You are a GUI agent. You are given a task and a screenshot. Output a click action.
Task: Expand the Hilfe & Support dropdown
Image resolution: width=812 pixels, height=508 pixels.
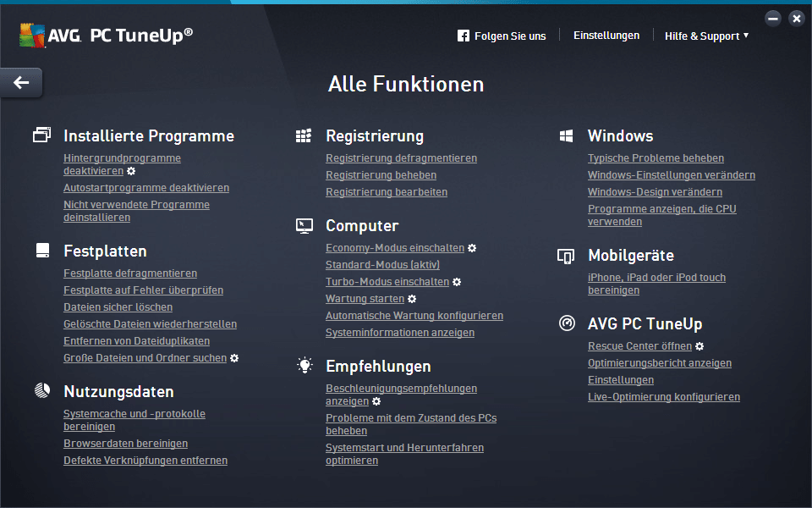pyautogui.click(x=706, y=36)
